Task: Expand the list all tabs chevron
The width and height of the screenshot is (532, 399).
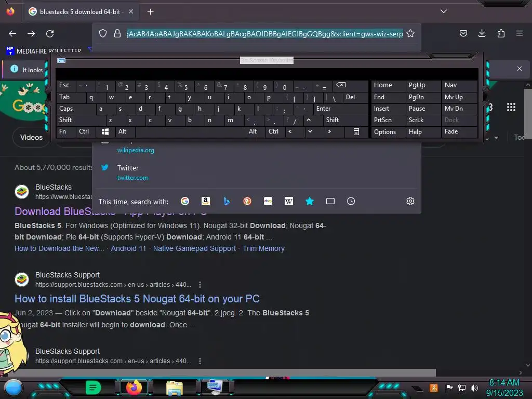Action: 444,11
